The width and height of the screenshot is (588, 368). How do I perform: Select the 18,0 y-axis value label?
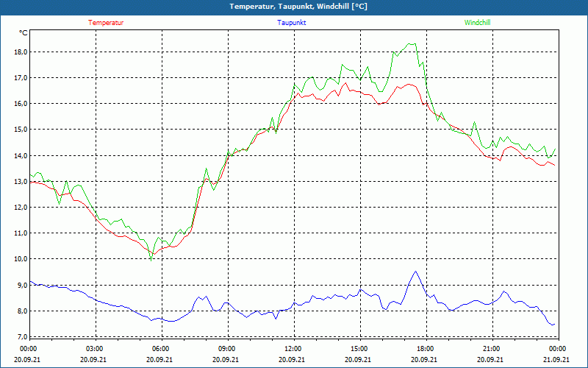coord(20,52)
